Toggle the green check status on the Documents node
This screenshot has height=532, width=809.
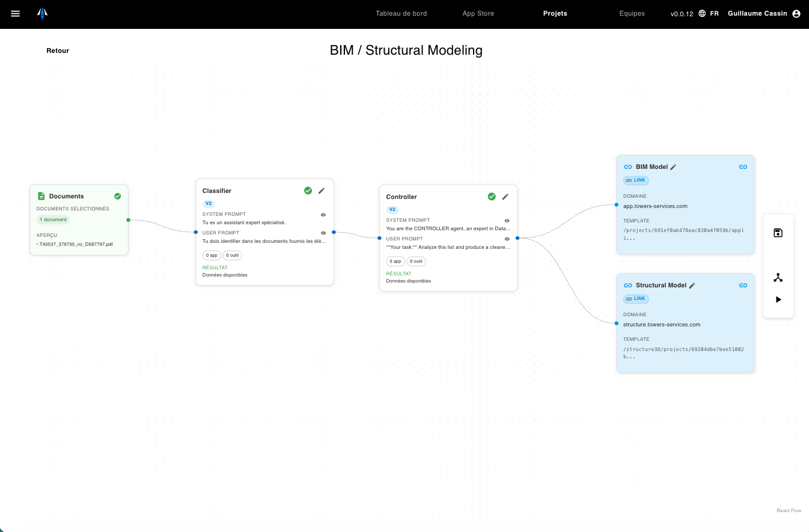point(117,196)
